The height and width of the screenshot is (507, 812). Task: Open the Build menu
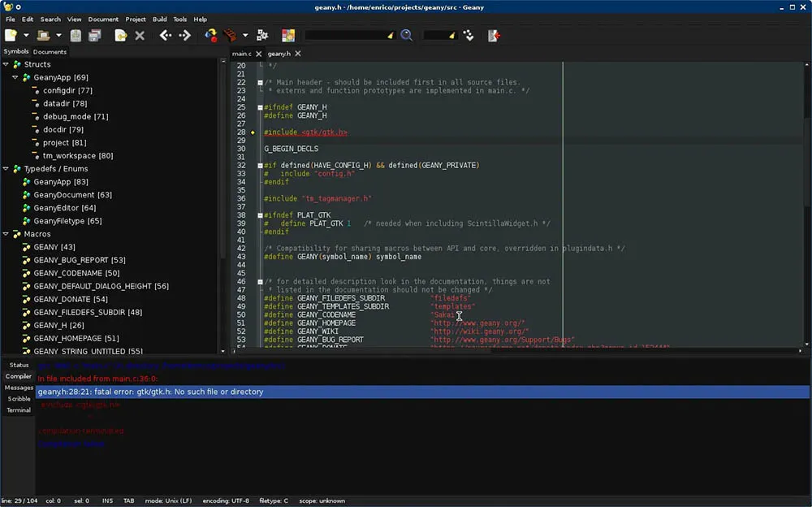tap(159, 19)
